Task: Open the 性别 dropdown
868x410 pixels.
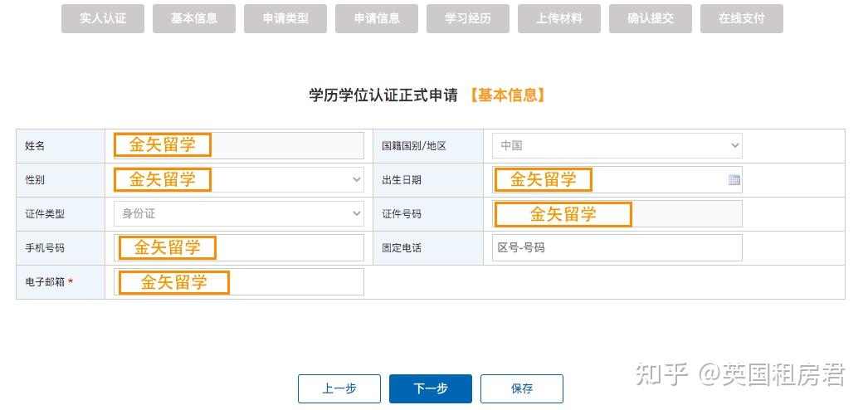Action: coord(239,180)
